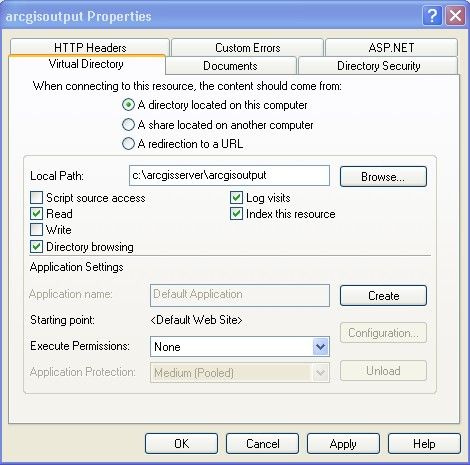
Task: Click the Configuration... button
Action: point(383,333)
